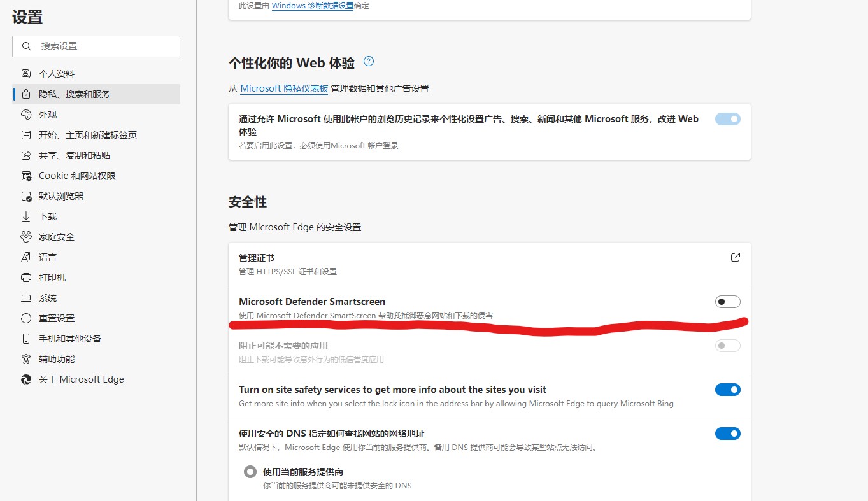
Task: Click the help question mark next to 个性化你的 Web 体验
Action: point(369,62)
